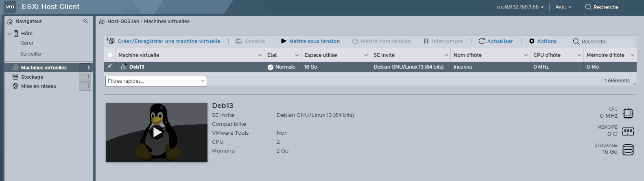Click the Actualiser refresh icon
This screenshot has width=644, height=181.
coord(482,41)
